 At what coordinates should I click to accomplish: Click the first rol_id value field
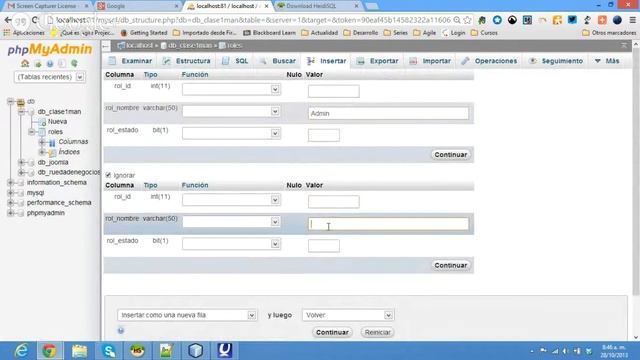coord(333,91)
